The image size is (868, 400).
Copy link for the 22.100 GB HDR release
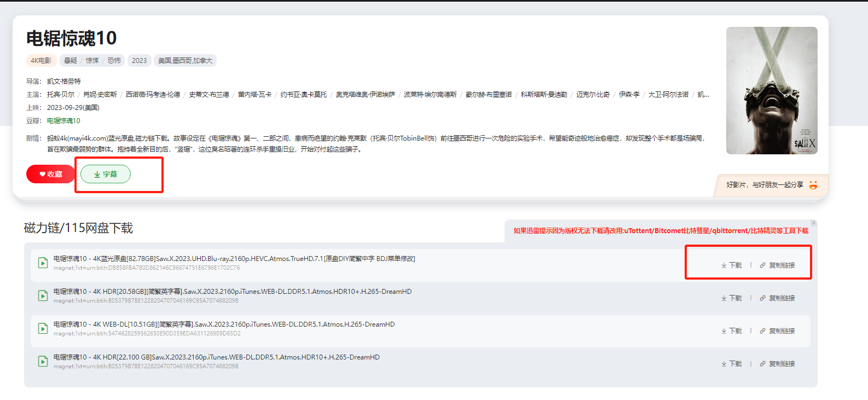[x=777, y=364]
